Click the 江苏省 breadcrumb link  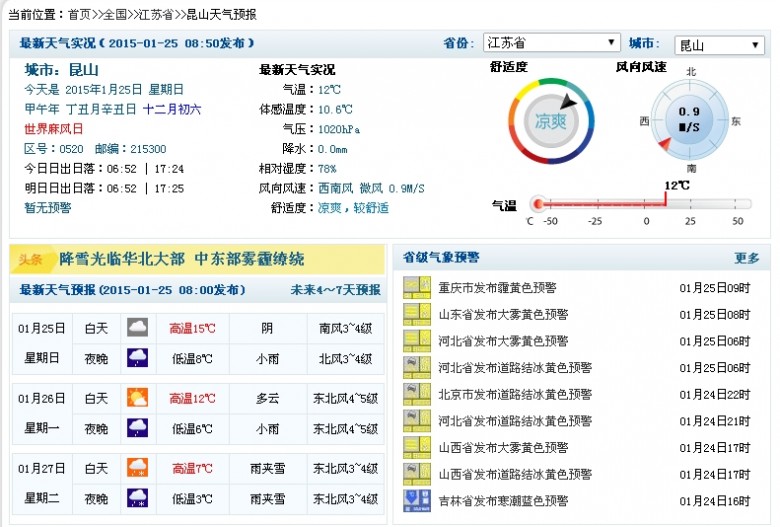coord(156,15)
